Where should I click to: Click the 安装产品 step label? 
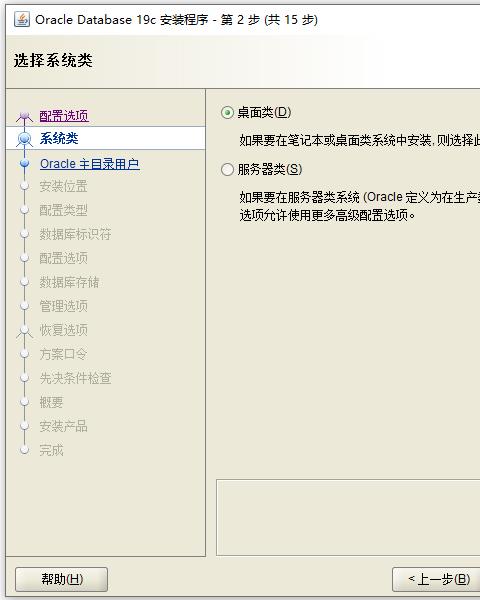pyautogui.click(x=64, y=426)
